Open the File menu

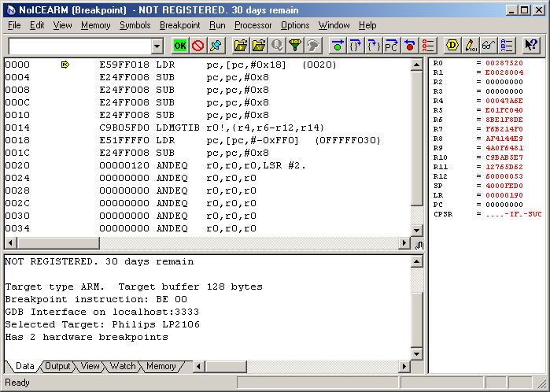14,25
